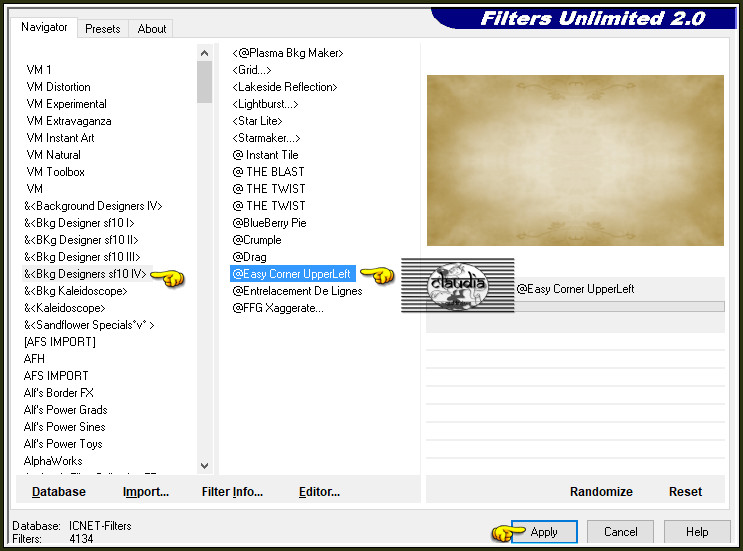Open the Editor... button
The height and width of the screenshot is (551, 743).
click(319, 492)
